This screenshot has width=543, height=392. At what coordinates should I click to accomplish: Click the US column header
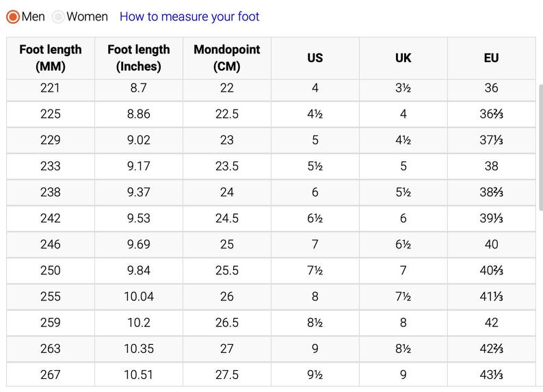[315, 58]
